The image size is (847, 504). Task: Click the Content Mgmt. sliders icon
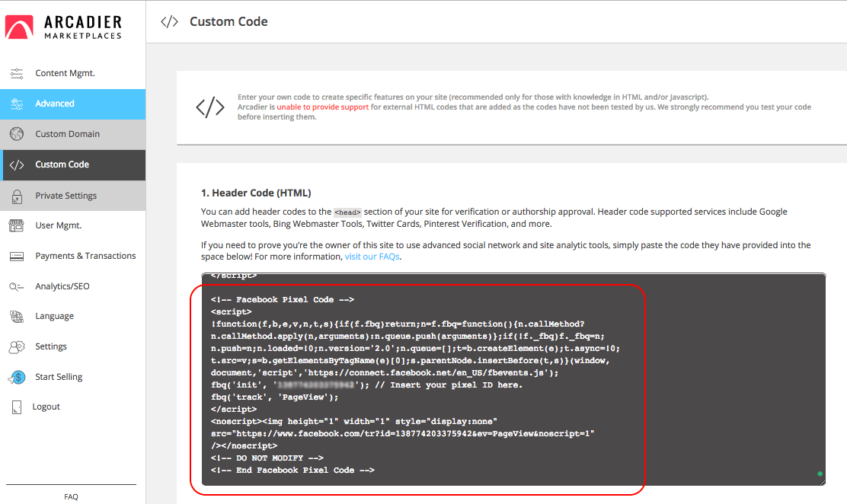[x=17, y=73]
